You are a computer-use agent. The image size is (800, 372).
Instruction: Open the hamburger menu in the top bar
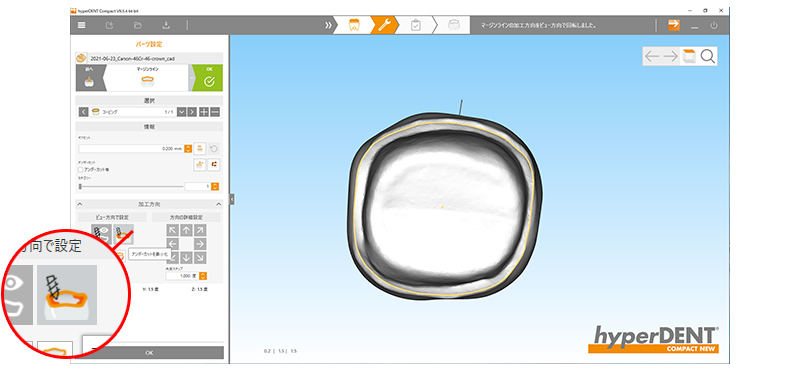coord(82,25)
